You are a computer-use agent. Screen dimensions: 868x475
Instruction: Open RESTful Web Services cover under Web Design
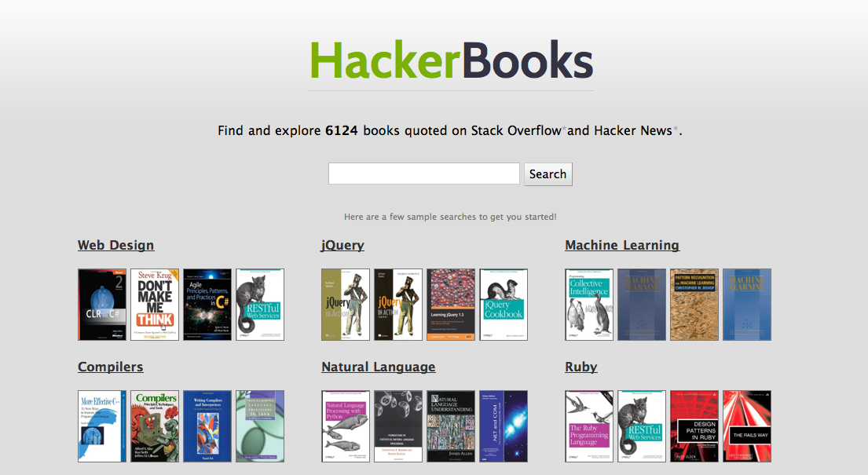click(260, 305)
